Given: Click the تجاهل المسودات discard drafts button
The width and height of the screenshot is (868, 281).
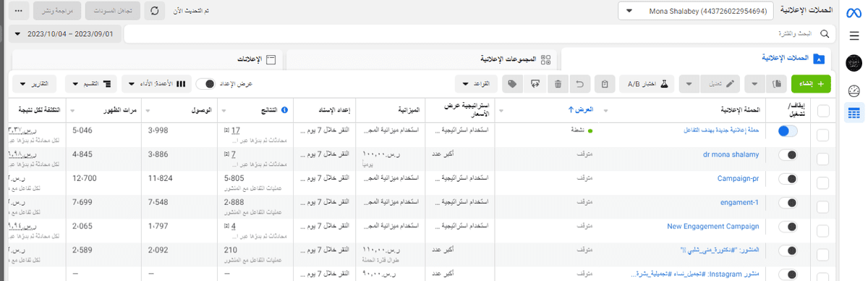Looking at the screenshot, I should (x=112, y=11).
